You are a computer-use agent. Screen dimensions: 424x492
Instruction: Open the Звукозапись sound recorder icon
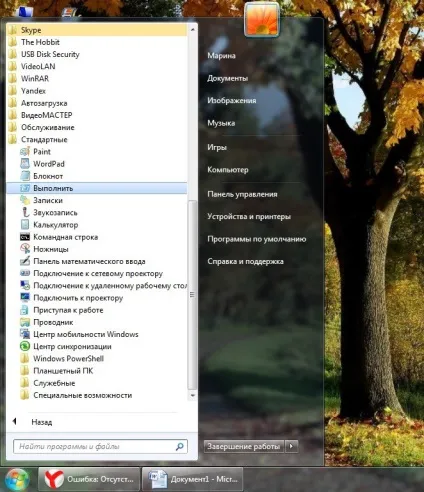point(25,212)
